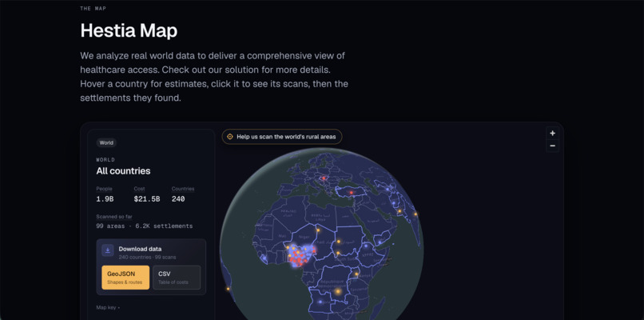Click the small 'WORLD' caption above All countries

pyautogui.click(x=105, y=159)
